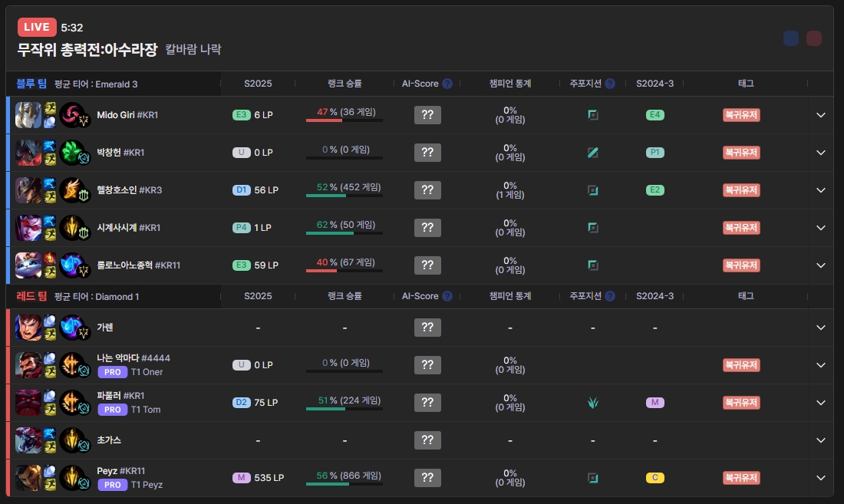Click the jungle position icon for 파풀러
844x504 pixels.
pyautogui.click(x=592, y=403)
